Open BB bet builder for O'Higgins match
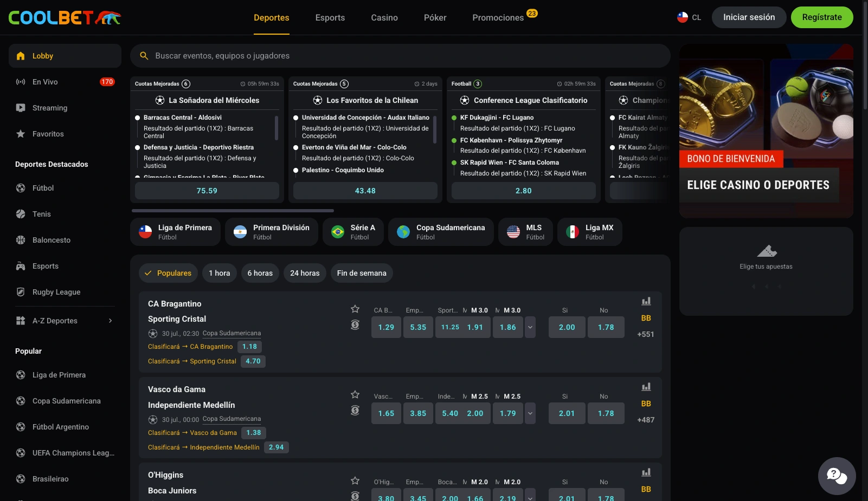 pyautogui.click(x=646, y=489)
